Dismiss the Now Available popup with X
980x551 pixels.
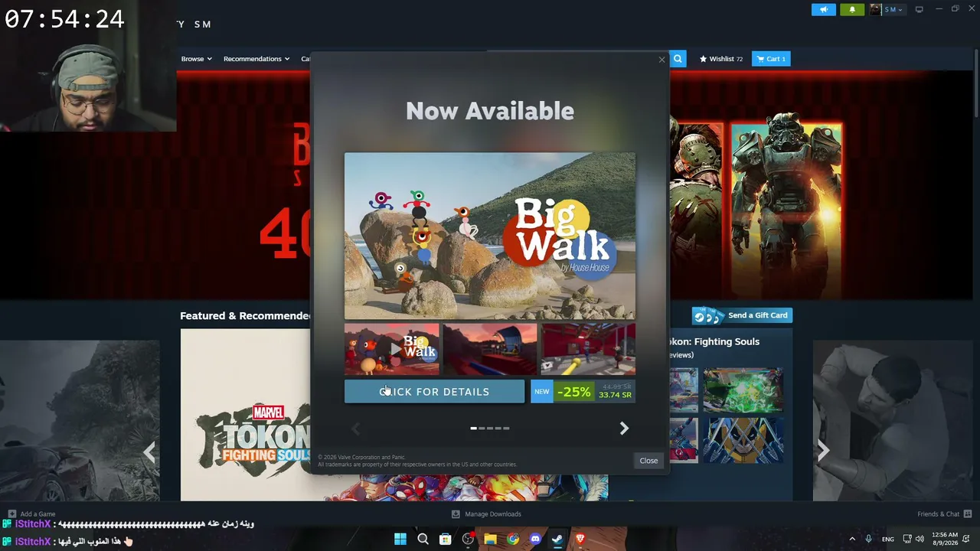tap(662, 60)
